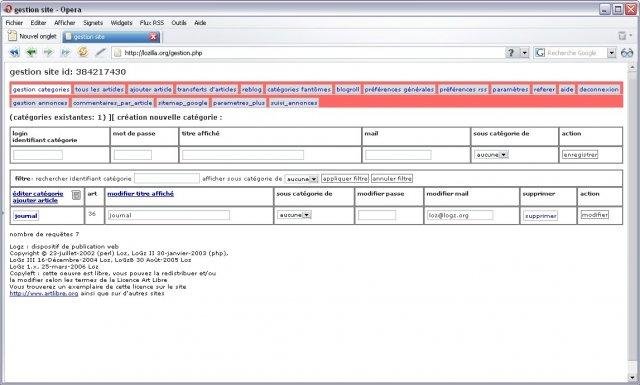Screen dimensions: 640x385
Task: Open the Outils menu
Action: pos(179,23)
